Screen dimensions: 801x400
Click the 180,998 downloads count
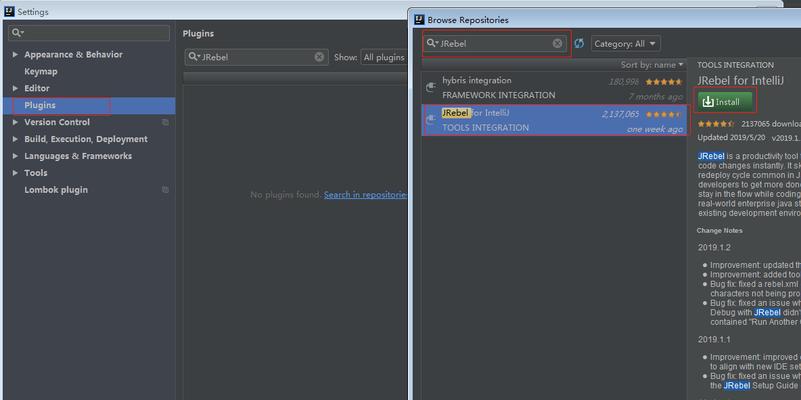click(624, 82)
